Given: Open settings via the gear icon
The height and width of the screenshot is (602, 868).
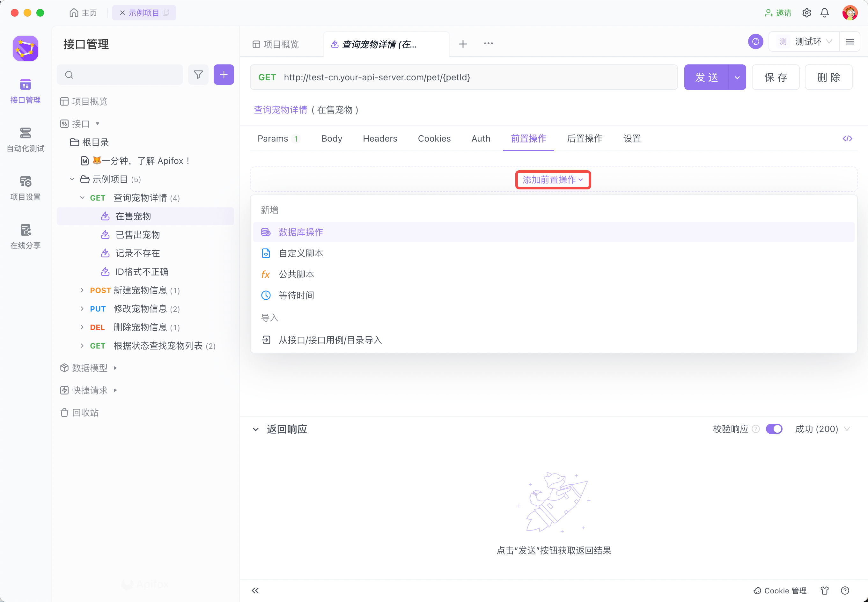Looking at the screenshot, I should (806, 13).
